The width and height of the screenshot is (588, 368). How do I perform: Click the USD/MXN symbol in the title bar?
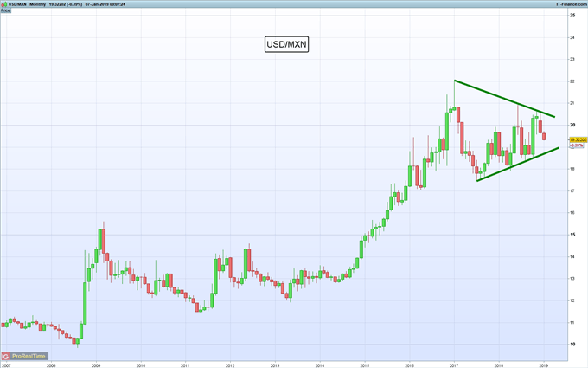17,4
